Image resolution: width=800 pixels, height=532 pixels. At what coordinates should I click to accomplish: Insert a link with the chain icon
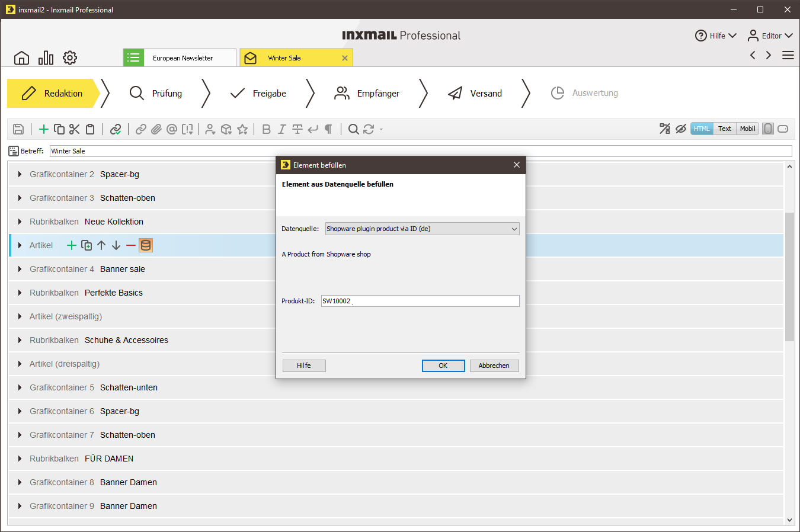[x=141, y=129]
